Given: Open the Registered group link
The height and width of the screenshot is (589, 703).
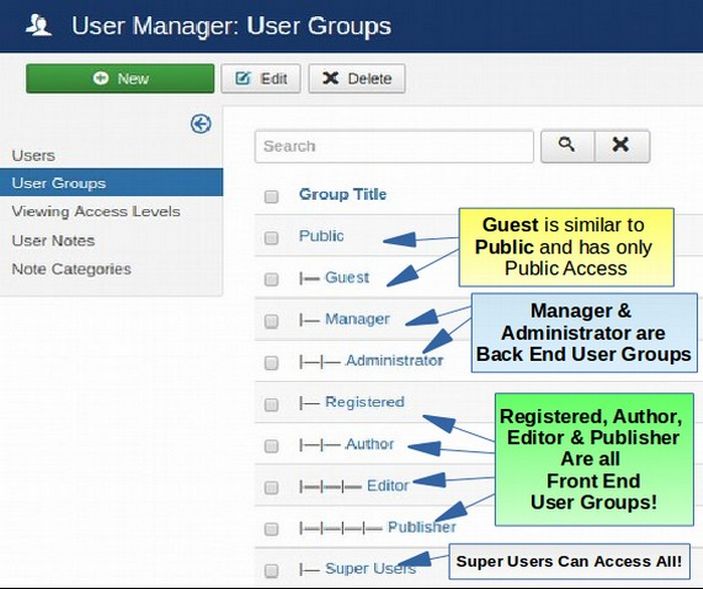Looking at the screenshot, I should (x=364, y=402).
